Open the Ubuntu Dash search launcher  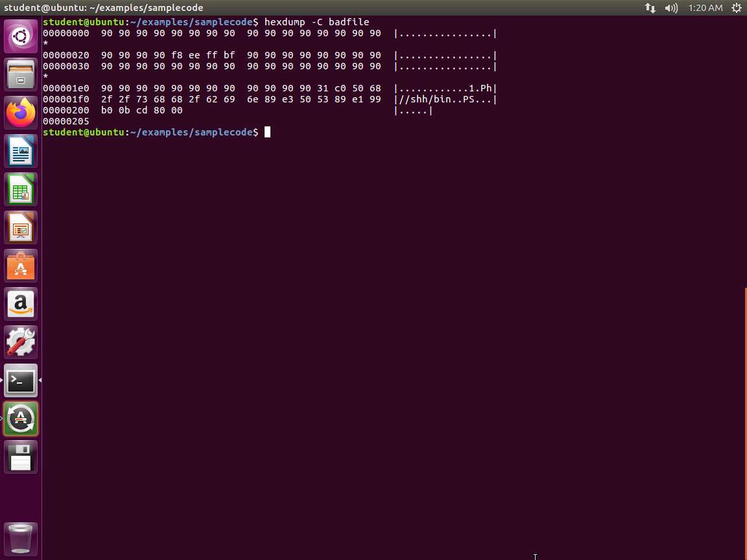coord(21,36)
